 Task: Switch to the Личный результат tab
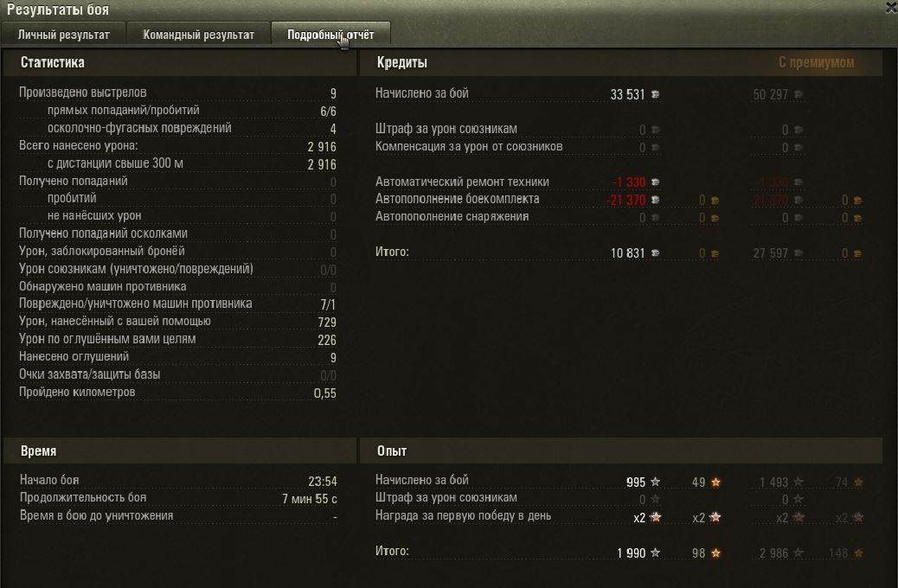point(63,35)
